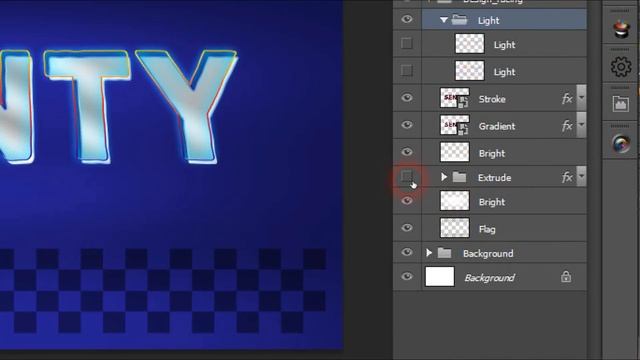The image size is (640, 360).
Task: Open the folder-shaped panel icon in the dock
Action: pyautogui.click(x=621, y=104)
